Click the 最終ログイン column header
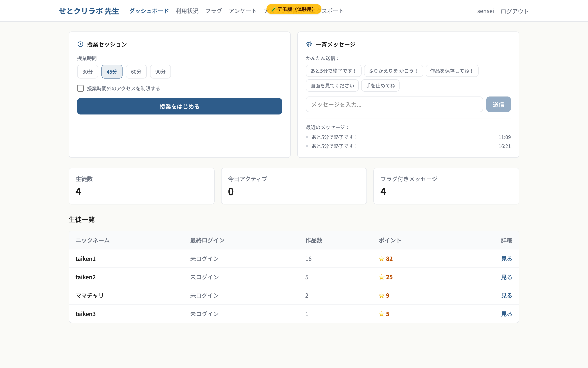588x368 pixels. tap(207, 240)
